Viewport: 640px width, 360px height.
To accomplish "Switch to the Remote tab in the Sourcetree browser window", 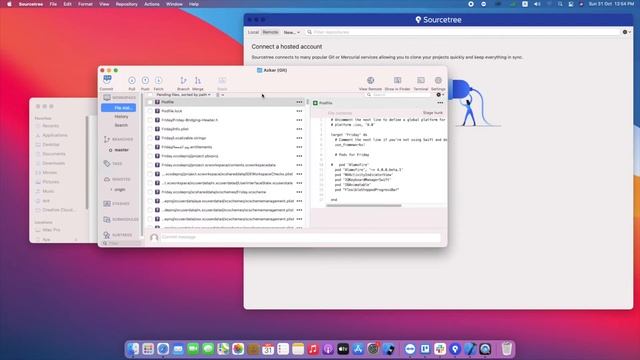I will (x=270, y=32).
